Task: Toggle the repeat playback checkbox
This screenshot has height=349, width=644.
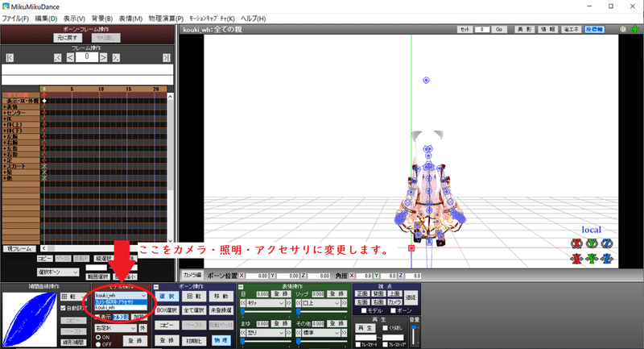Action: (385, 328)
